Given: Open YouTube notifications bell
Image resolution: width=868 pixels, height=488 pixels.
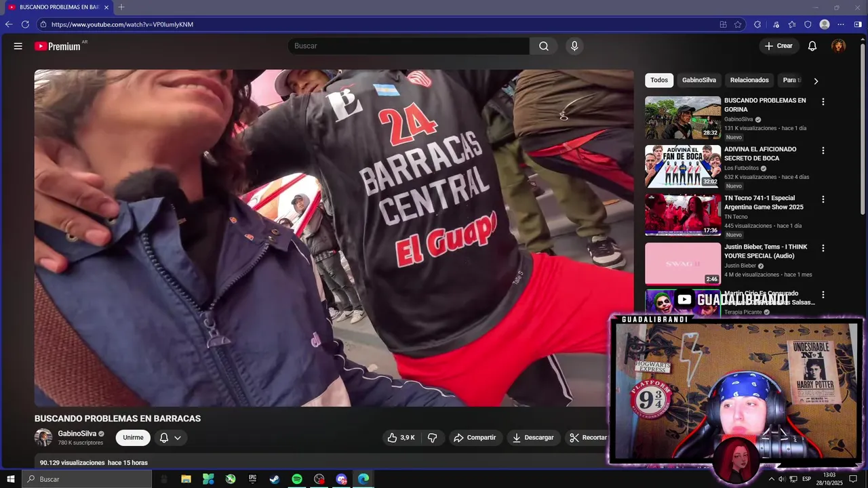Looking at the screenshot, I should coord(812,46).
